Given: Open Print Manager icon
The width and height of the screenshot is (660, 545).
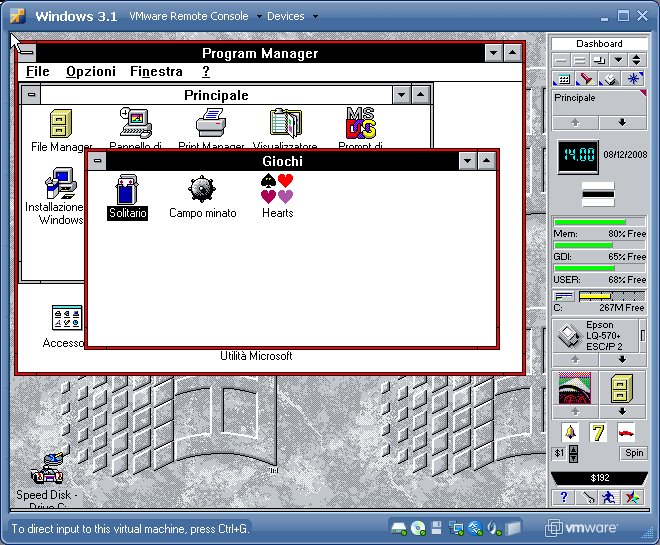Looking at the screenshot, I should point(210,124).
